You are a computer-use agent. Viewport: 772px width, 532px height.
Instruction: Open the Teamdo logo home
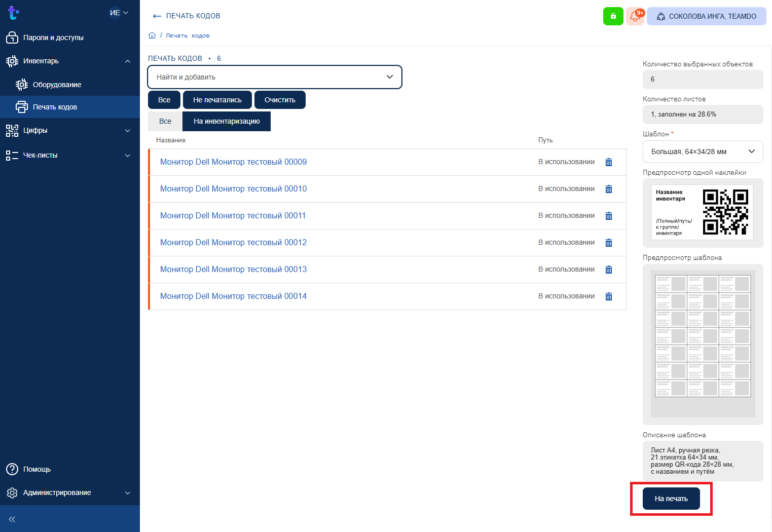pyautogui.click(x=14, y=13)
